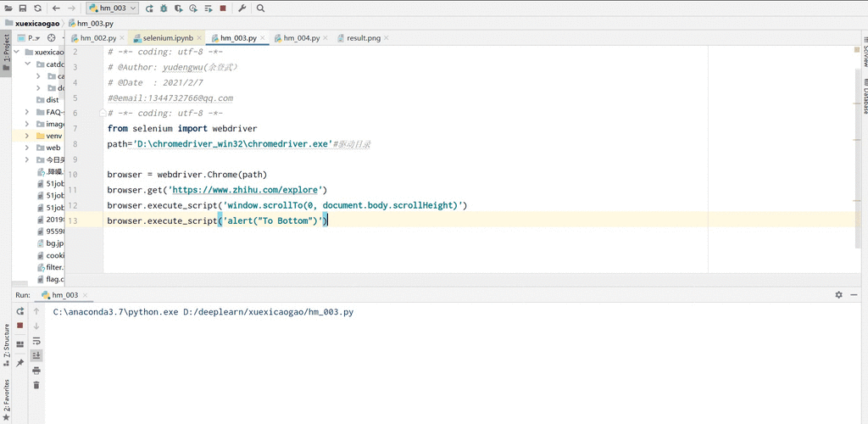Print the console output using printer icon
This screenshot has width=868, height=424.
coord(36,371)
